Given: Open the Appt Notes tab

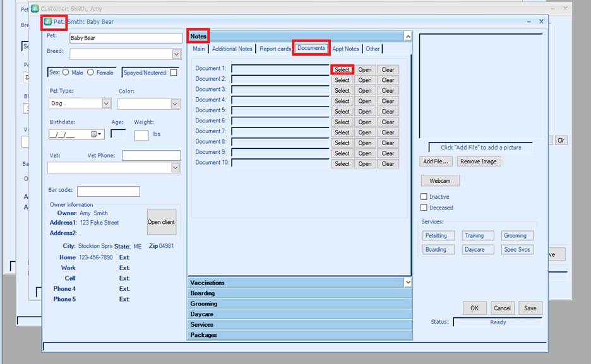Looking at the screenshot, I should click(x=345, y=49).
